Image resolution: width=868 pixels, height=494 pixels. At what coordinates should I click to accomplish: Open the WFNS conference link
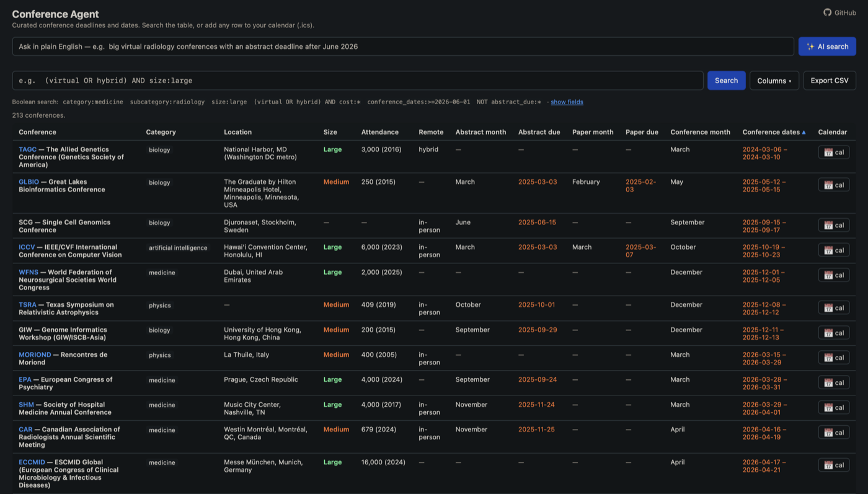[x=29, y=272]
